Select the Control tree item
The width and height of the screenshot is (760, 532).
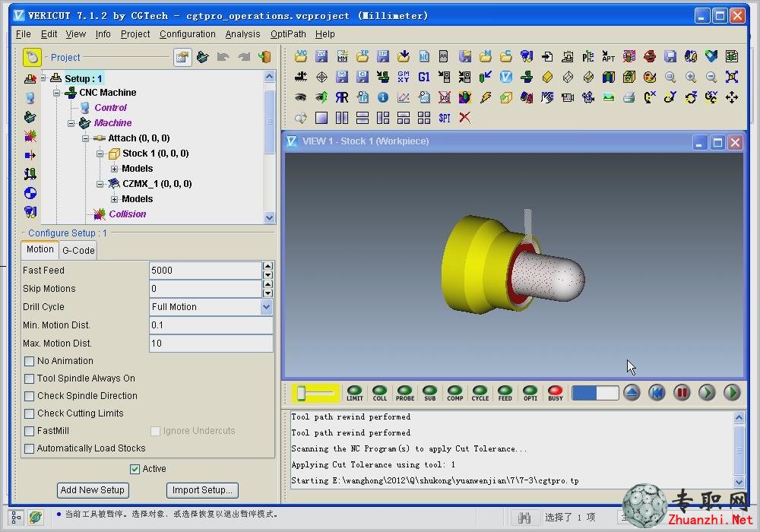[110, 108]
